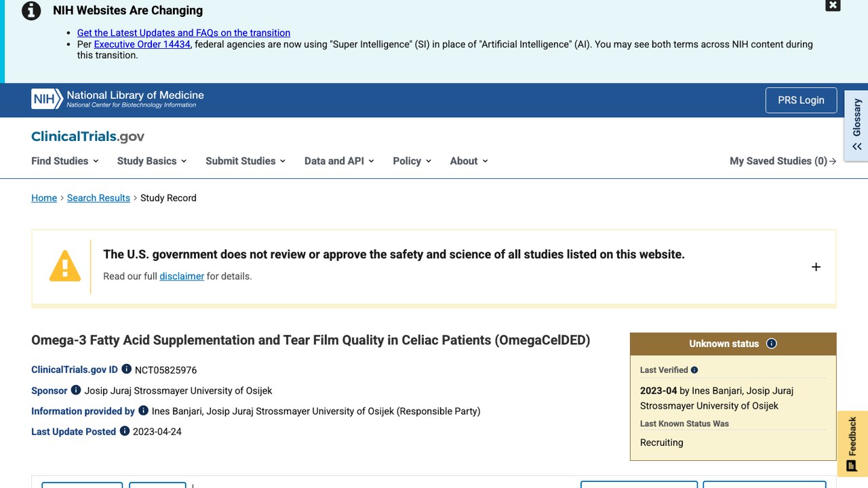This screenshot has width=868, height=488.
Task: Click sponsor name Josip Juraj Strossmayer University
Action: click(x=178, y=391)
